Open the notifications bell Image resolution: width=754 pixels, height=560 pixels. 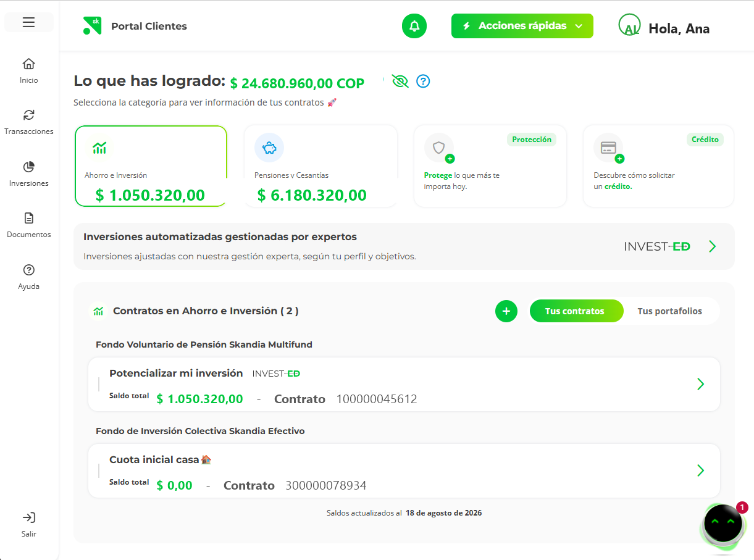click(x=414, y=26)
